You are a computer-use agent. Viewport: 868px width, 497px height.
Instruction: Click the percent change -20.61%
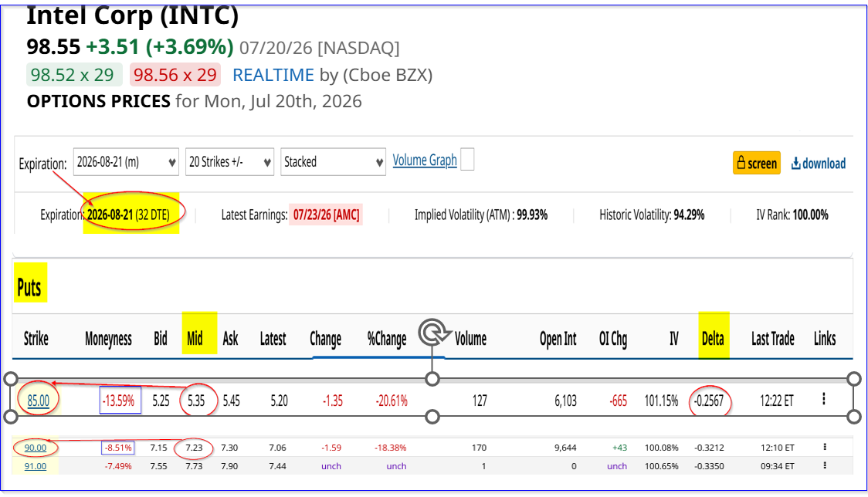tap(392, 401)
